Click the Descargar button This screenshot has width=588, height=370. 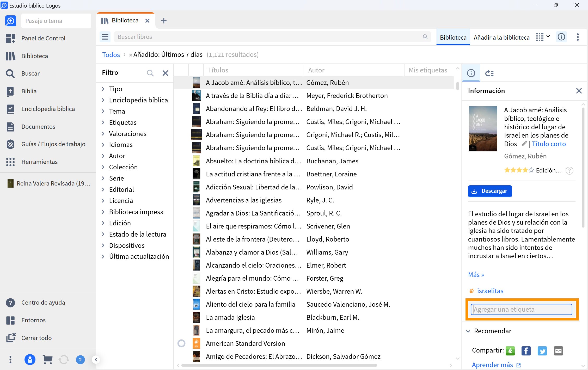pyautogui.click(x=490, y=191)
